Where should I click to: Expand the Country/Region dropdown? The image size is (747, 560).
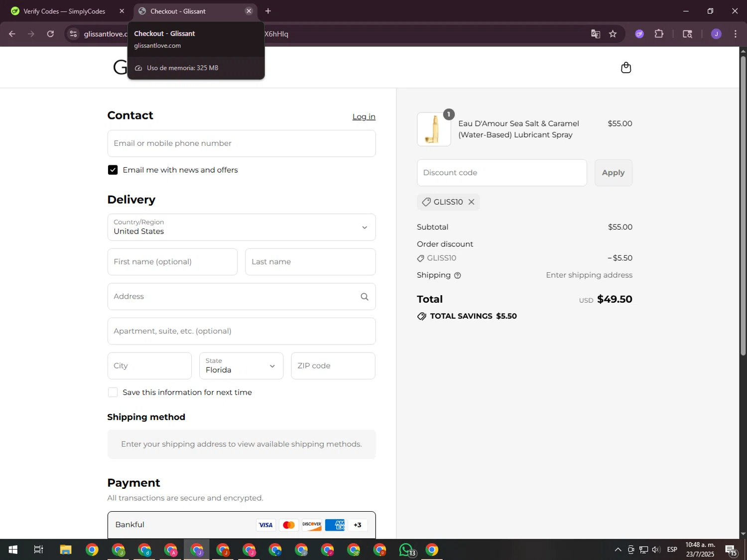pos(242,227)
